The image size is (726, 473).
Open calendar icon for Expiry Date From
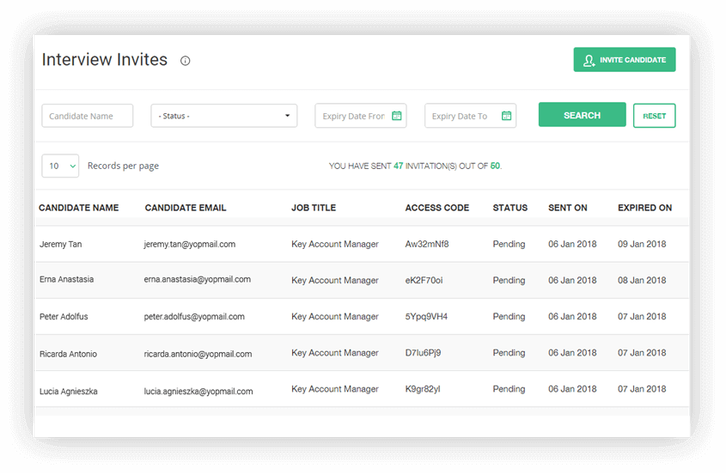pos(397,116)
